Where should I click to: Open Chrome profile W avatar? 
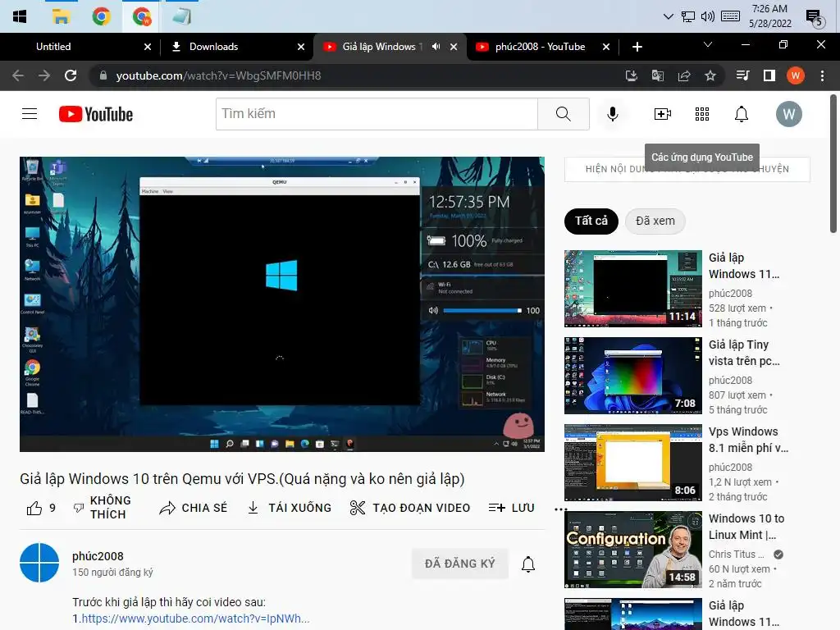pyautogui.click(x=795, y=75)
